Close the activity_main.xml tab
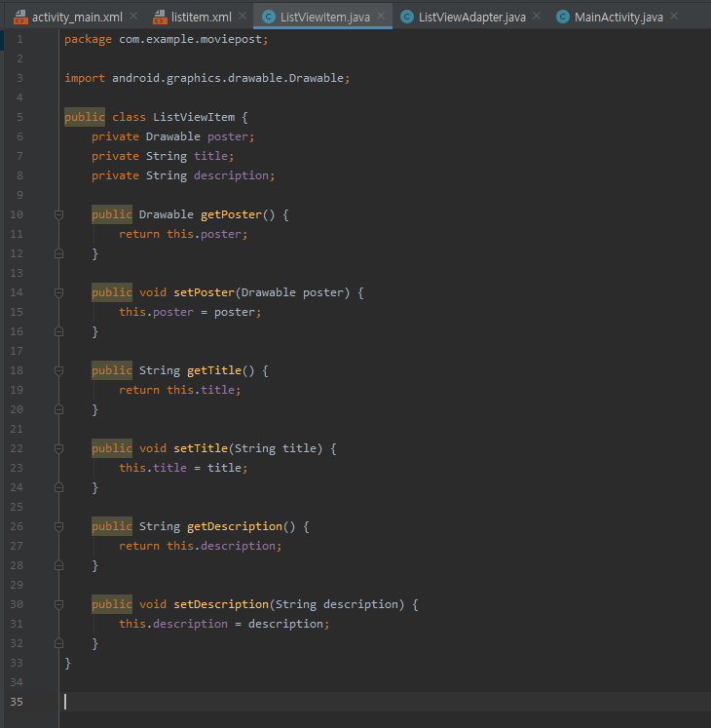The image size is (711, 728). pos(133,17)
